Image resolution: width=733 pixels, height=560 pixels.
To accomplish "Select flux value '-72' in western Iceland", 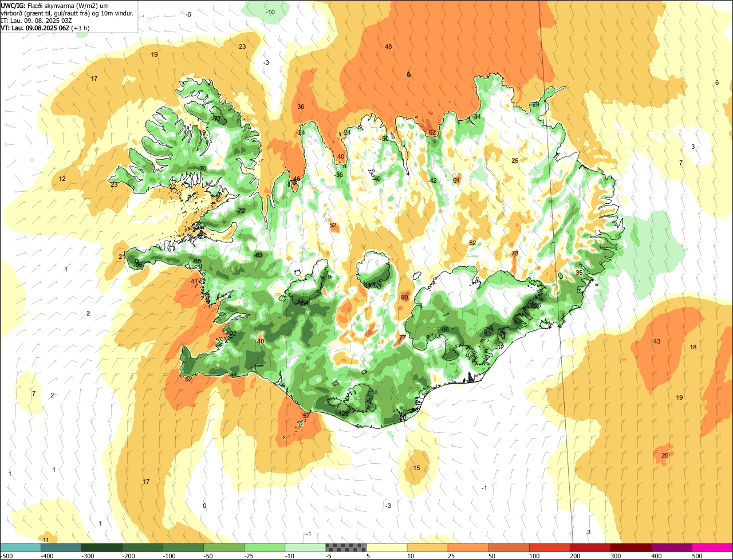I will (x=241, y=211).
